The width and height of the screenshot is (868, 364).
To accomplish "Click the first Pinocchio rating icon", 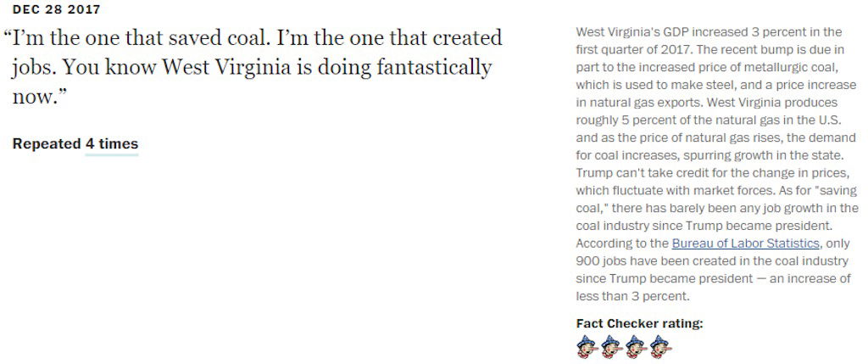I will click(587, 347).
